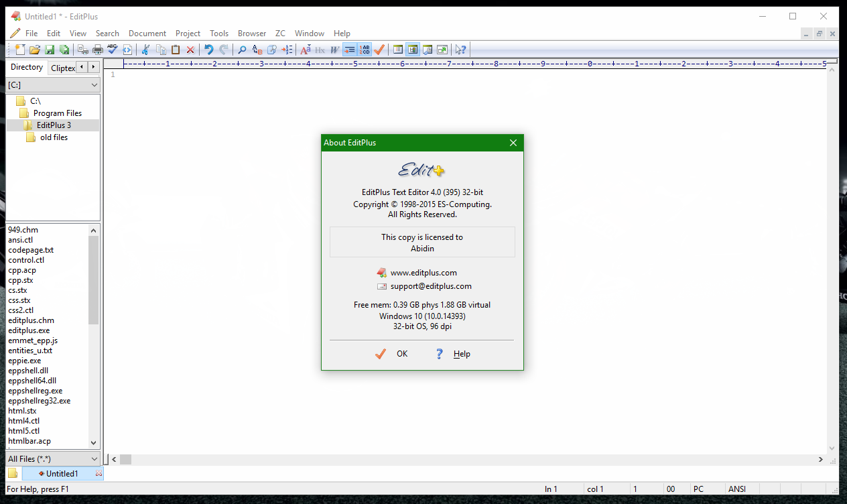The image size is (847, 504).
Task: Open the drive selector dropdown showing [C:]
Action: pos(53,84)
